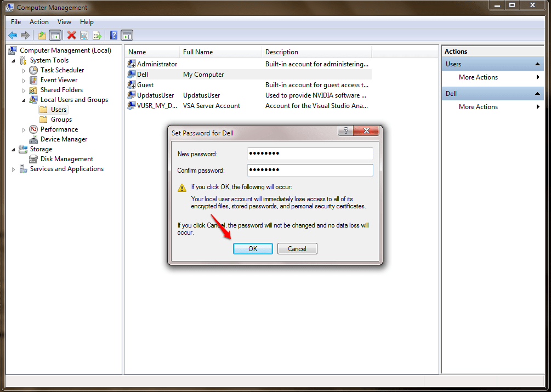
Task: Click 'Built-in account for guest access' description
Action: coord(317,85)
